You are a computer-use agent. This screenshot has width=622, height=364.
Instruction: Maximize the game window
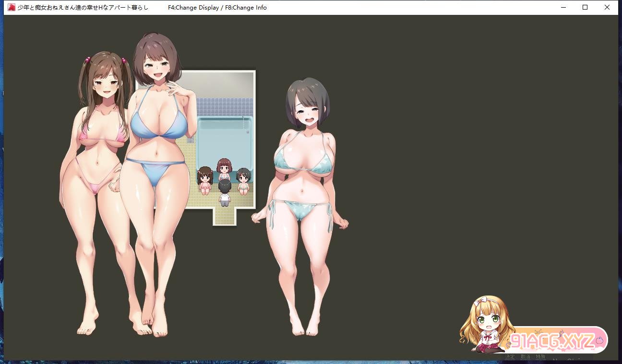point(585,7)
